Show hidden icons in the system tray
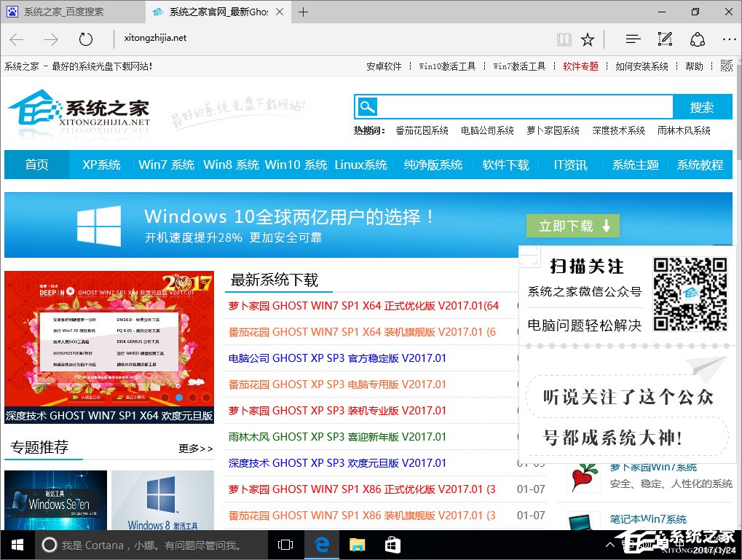 [610, 545]
